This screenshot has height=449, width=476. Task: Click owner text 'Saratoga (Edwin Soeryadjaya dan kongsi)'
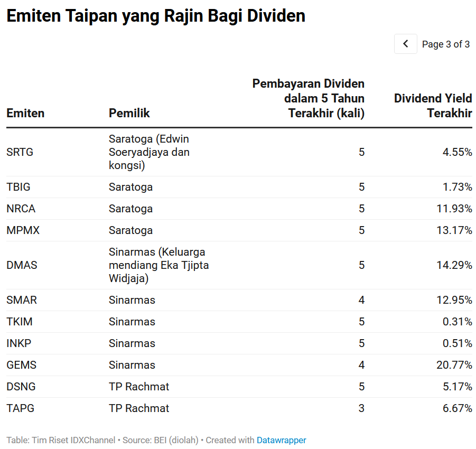coord(149,152)
